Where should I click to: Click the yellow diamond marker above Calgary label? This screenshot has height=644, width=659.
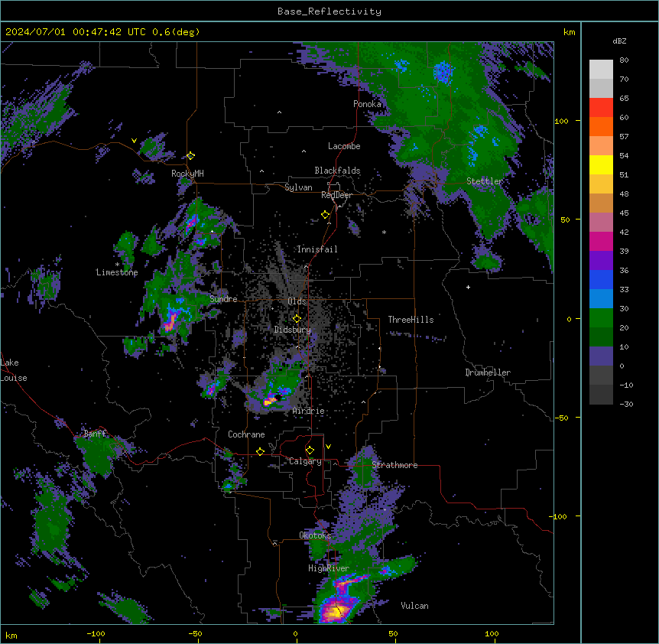point(310,450)
